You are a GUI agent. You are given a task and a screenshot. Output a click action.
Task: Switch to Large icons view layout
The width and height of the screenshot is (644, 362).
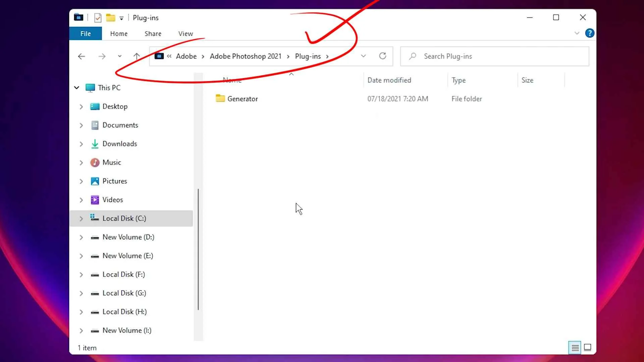pos(588,348)
